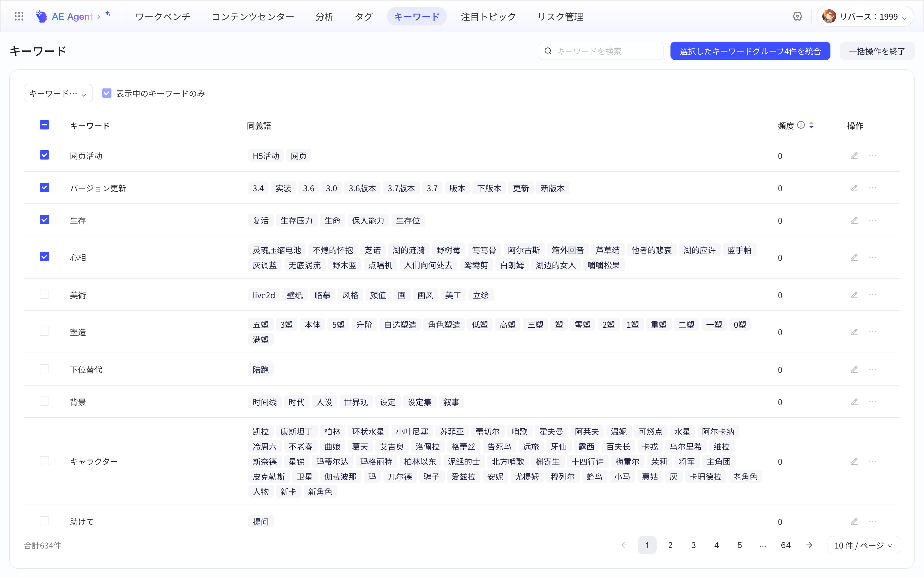Screen dimensions: 924x578
Task: Open settings gear icon
Action: [x=797, y=16]
